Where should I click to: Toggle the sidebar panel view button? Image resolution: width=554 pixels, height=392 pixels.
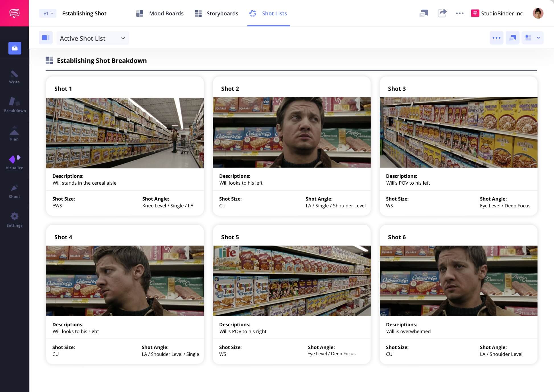tap(46, 38)
